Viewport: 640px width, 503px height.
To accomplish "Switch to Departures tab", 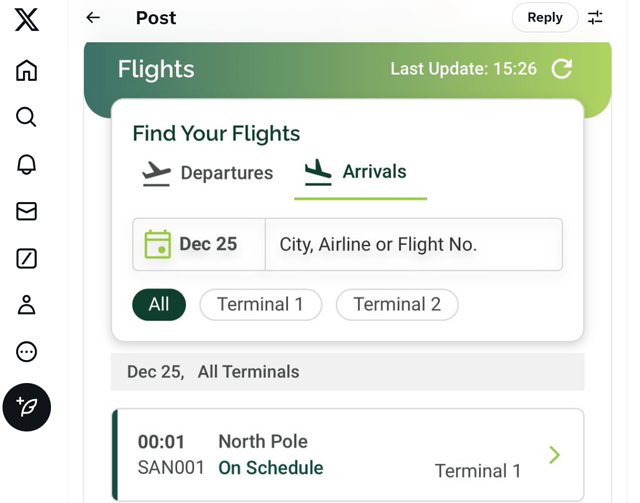I will 207,173.
